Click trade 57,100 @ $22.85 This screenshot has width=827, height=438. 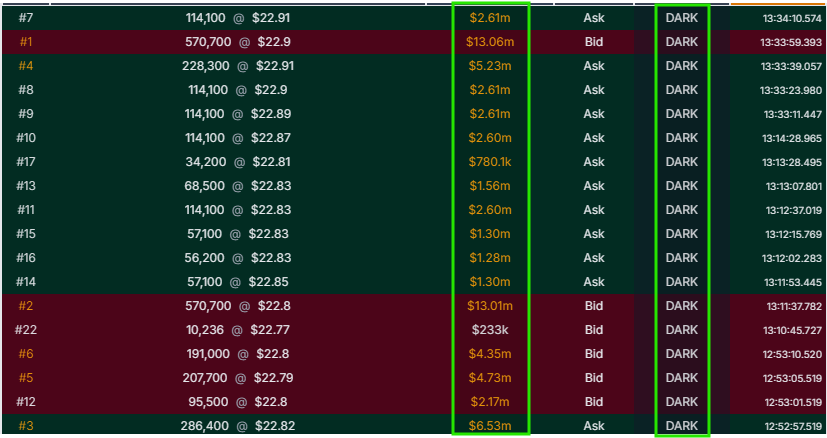(238, 282)
